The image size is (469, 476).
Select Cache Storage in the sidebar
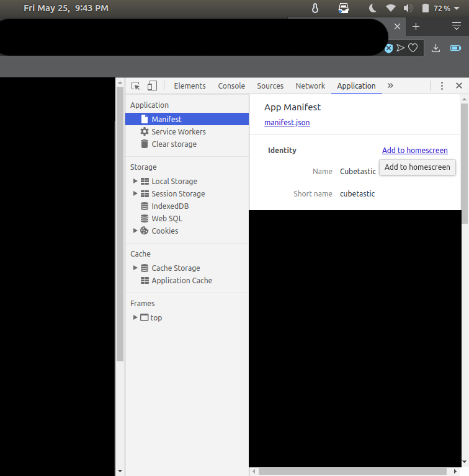[x=176, y=268]
